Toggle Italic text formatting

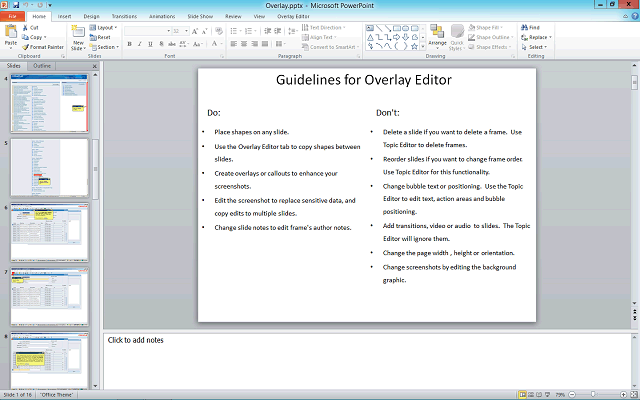coord(141,45)
